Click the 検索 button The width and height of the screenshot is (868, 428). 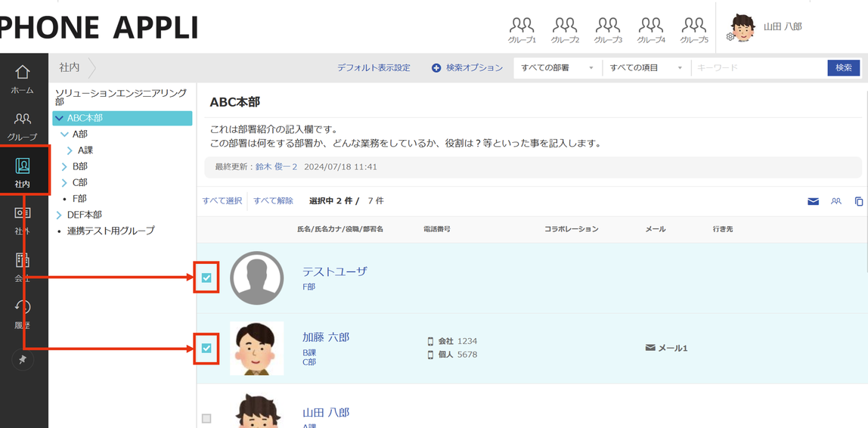(844, 67)
